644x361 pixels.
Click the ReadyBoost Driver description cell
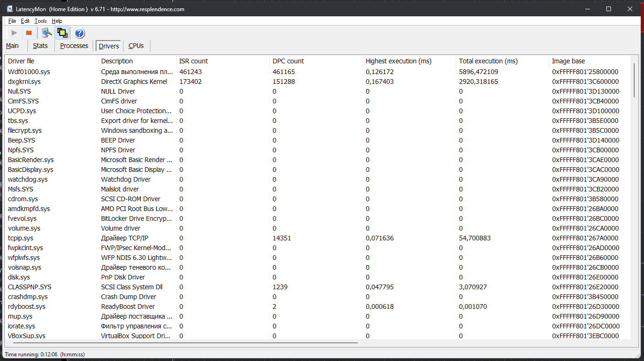click(128, 307)
